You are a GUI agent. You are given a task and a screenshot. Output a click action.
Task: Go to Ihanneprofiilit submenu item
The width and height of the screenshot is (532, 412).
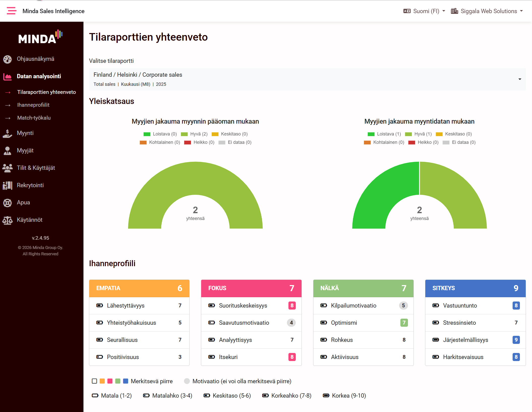coord(33,105)
